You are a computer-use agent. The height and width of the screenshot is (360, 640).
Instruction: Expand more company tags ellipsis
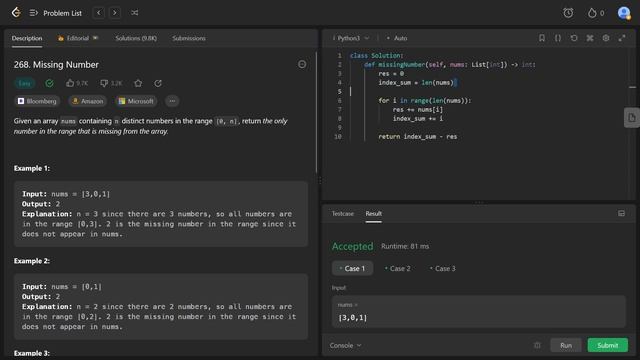pyautogui.click(x=172, y=101)
